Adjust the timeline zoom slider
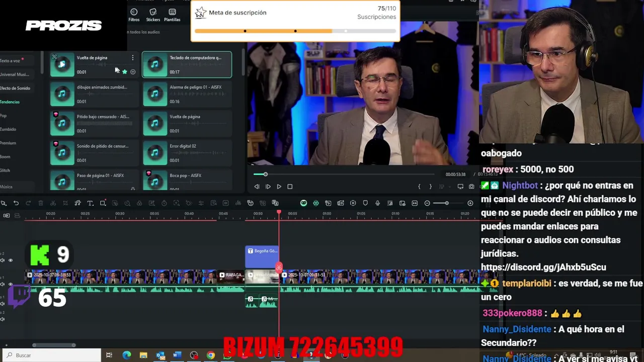This screenshot has height=362, width=644. (x=446, y=203)
